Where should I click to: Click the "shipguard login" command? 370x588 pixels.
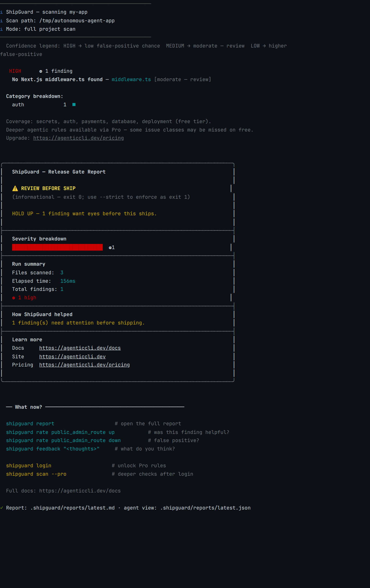(x=29, y=466)
